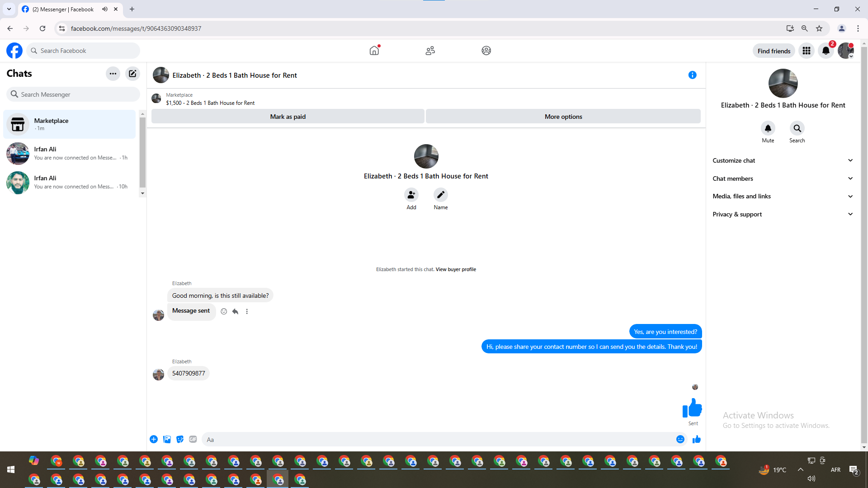The height and width of the screenshot is (488, 868).
Task: Click the GIF picker icon
Action: click(193, 439)
